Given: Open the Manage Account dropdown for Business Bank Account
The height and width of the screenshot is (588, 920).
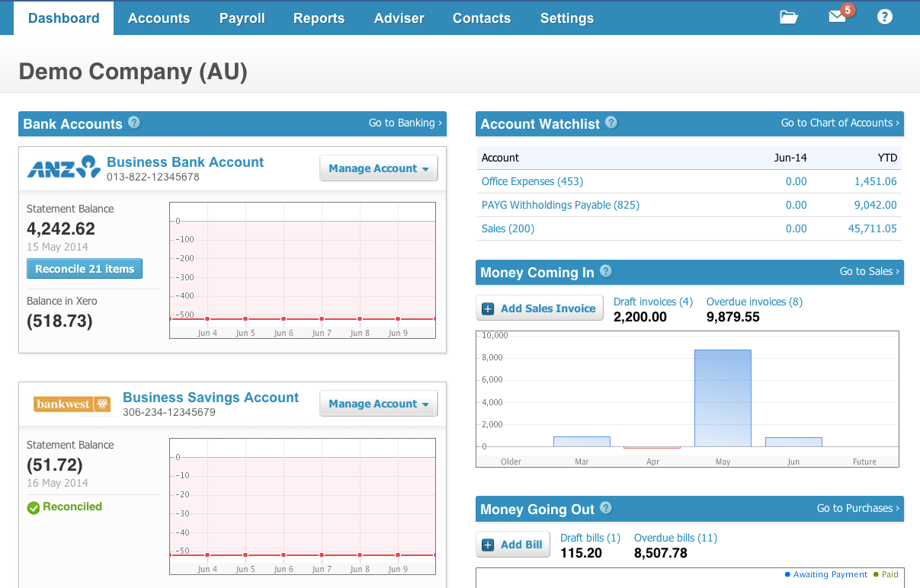Looking at the screenshot, I should pos(378,168).
